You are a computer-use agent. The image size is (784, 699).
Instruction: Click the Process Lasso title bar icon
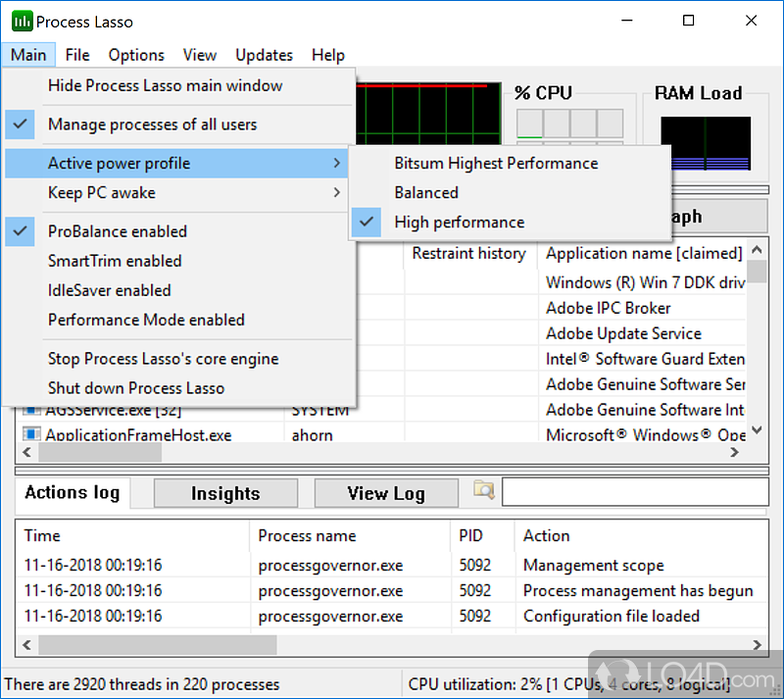[x=20, y=22]
